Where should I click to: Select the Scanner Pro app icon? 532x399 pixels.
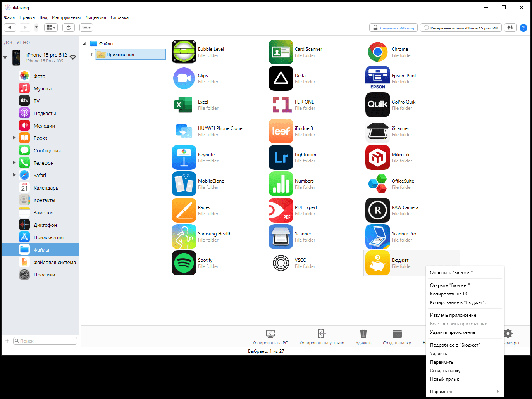(378, 237)
